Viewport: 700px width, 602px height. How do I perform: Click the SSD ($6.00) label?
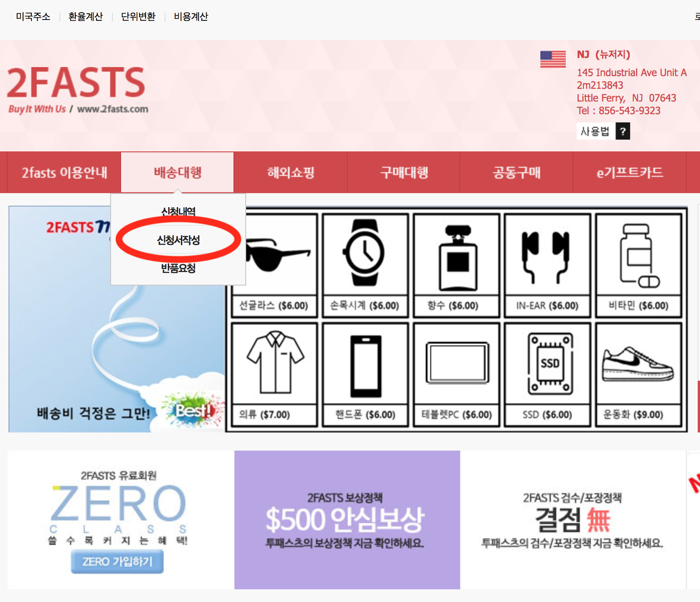pos(547,414)
